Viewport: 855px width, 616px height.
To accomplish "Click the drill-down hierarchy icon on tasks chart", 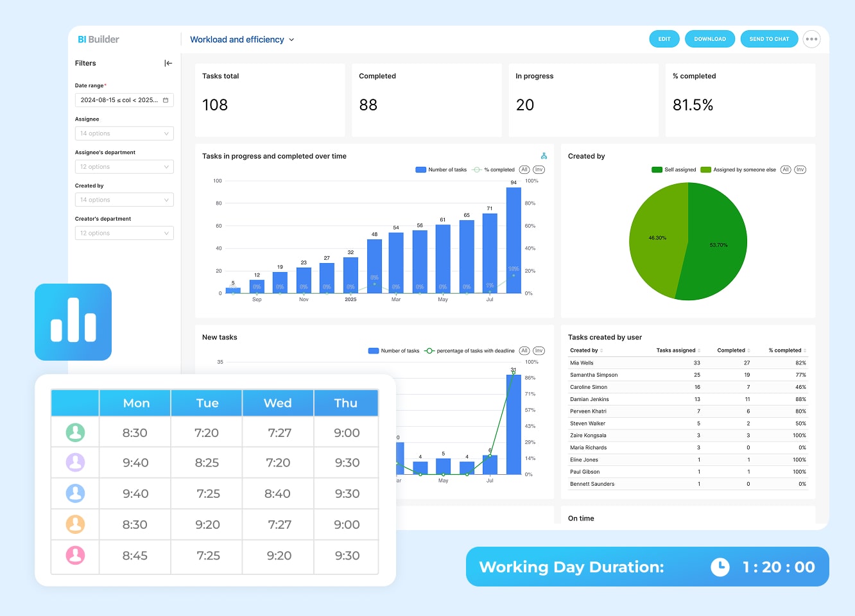I will click(x=544, y=156).
